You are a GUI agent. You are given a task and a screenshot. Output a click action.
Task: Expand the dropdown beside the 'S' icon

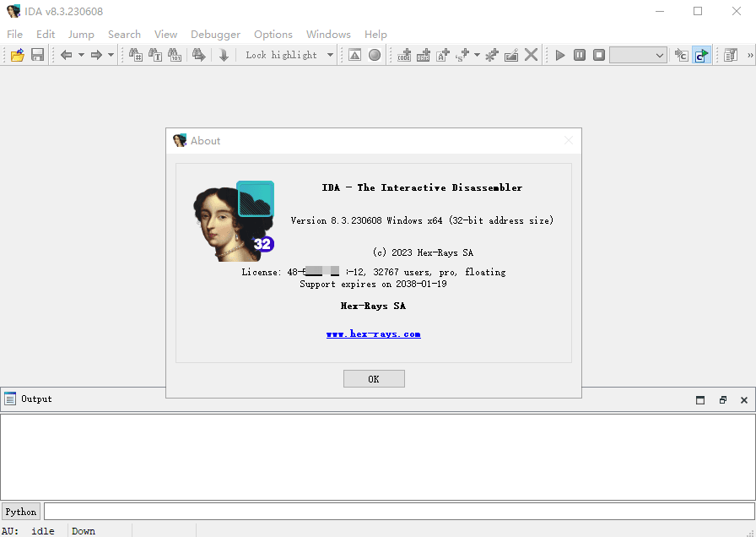tap(478, 55)
